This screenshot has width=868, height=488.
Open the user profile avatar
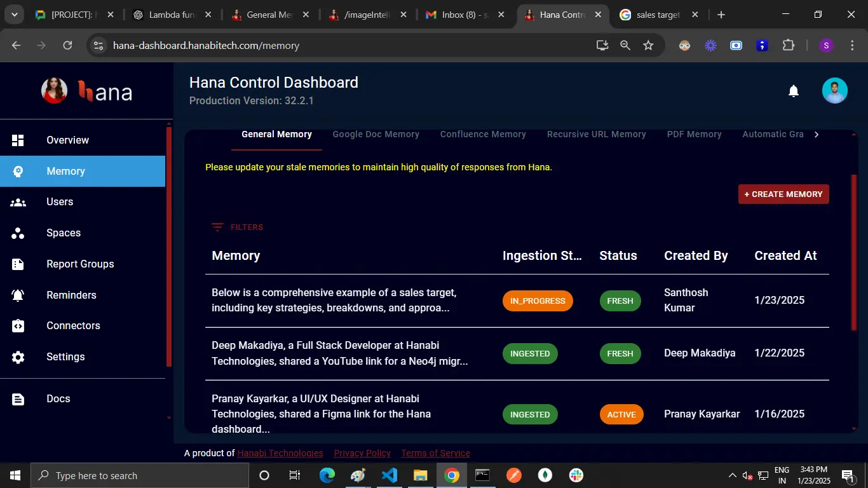click(x=835, y=91)
